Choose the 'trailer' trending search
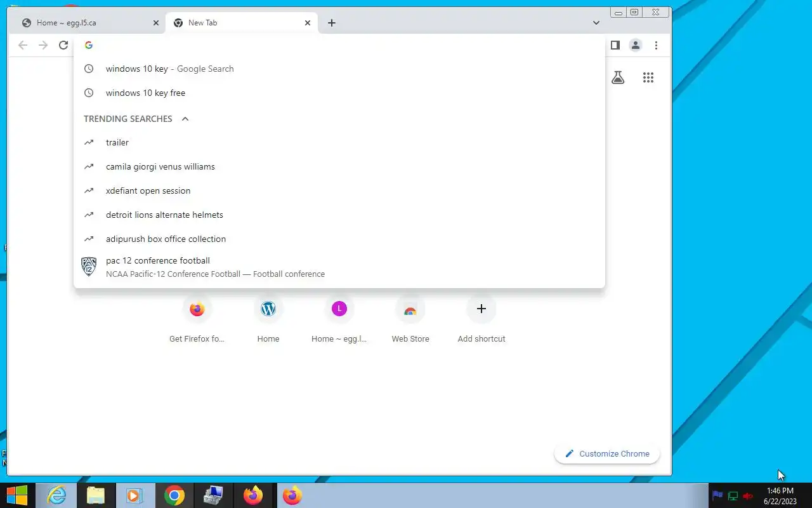Screen dimensions: 812x508 pyautogui.click(x=339, y=142)
